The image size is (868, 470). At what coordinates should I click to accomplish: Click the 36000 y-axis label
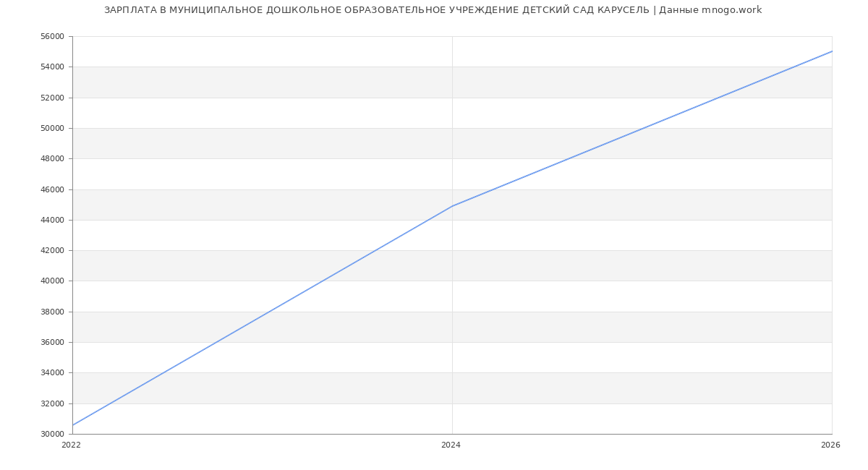click(52, 343)
